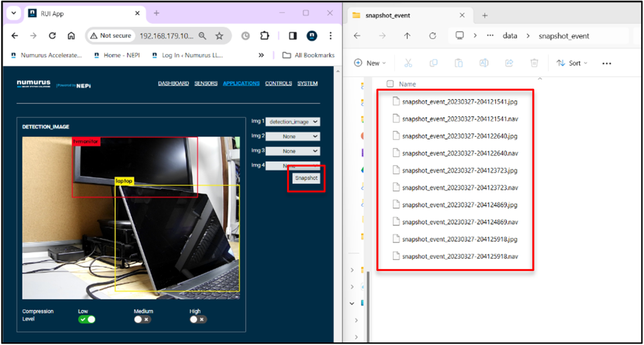
Task: Open the APPLICATIONS menu
Action: pos(241,83)
